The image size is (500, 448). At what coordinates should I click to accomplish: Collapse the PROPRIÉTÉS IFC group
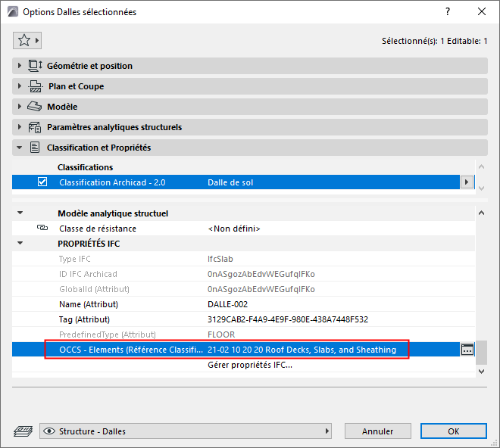click(x=20, y=243)
